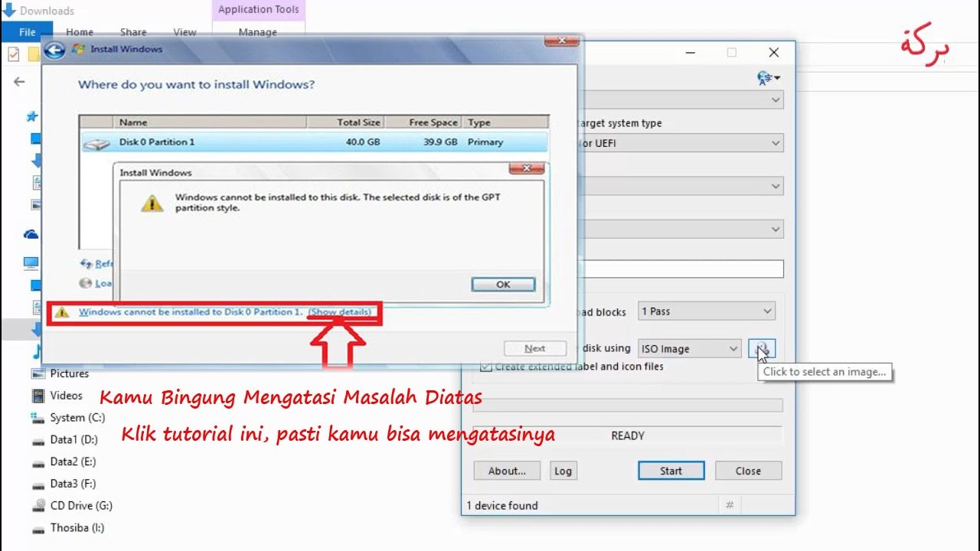Click the select ISO image disc icon

[x=761, y=349]
